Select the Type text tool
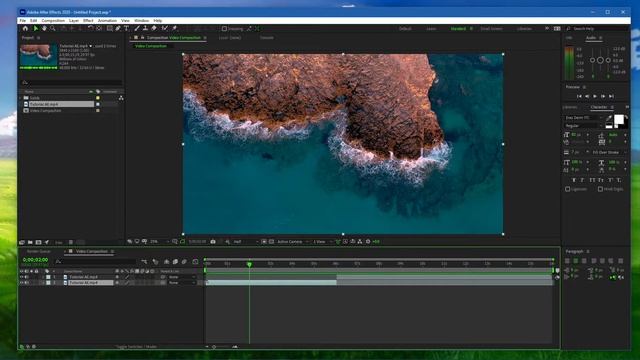 pos(127,29)
